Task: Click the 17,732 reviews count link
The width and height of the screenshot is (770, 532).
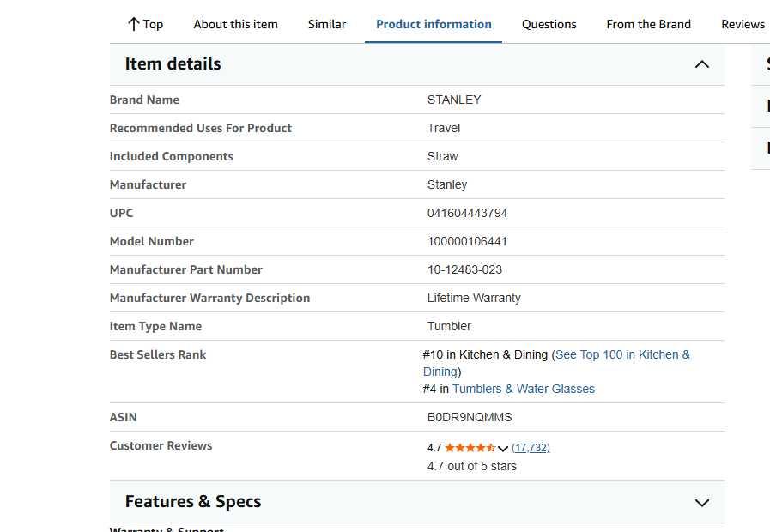Action: click(531, 448)
